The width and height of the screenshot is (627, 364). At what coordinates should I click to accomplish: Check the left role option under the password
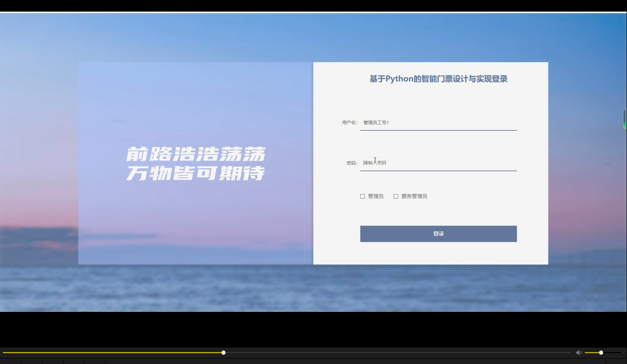tap(362, 196)
